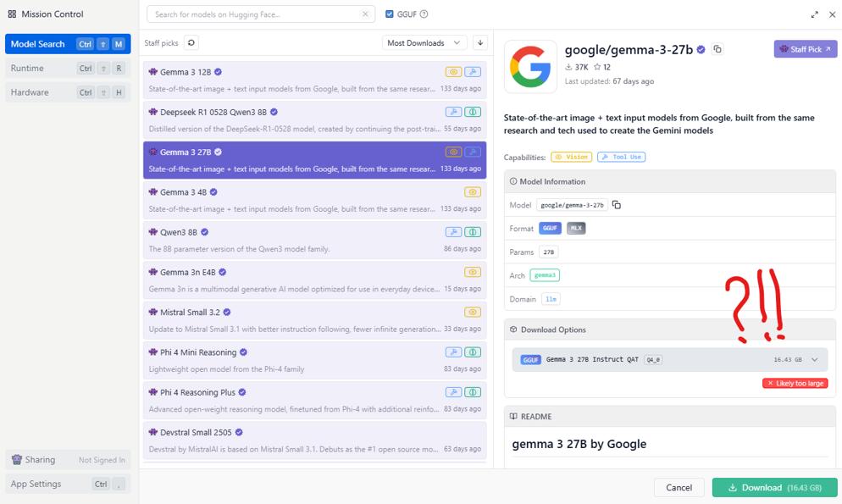The image size is (842, 504).
Task: Toggle the GGUF checkbox
Action: 390,14
